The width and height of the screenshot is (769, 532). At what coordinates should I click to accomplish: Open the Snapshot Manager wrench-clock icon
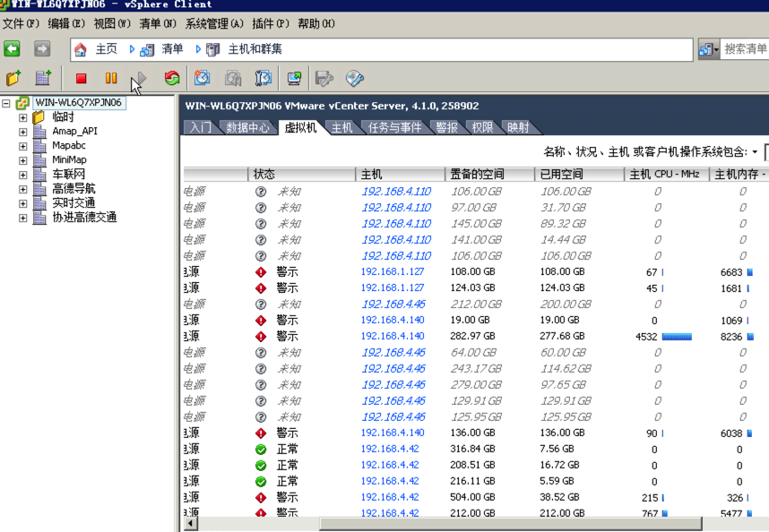[264, 79]
